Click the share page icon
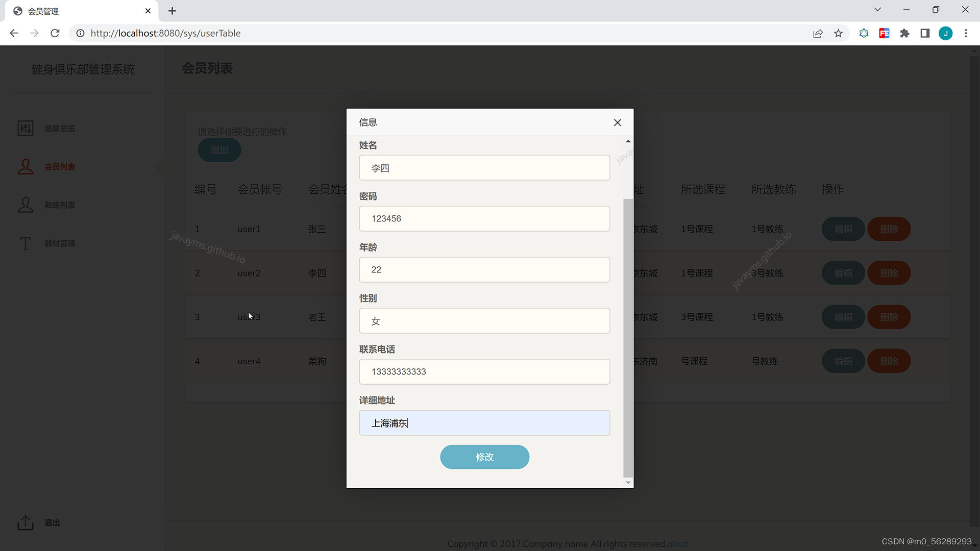The width and height of the screenshot is (980, 551). pos(818,33)
